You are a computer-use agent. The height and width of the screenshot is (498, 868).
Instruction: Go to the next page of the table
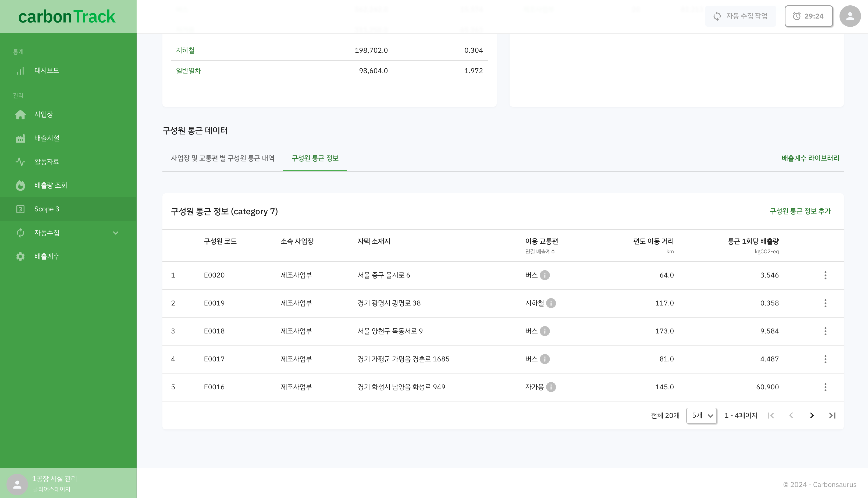[812, 415]
